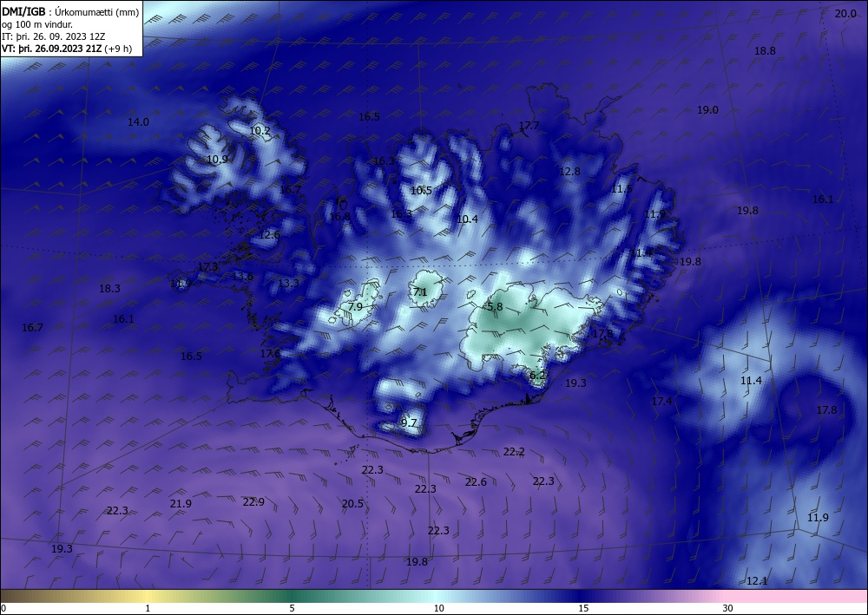Click the 20.5 value on the map
Viewport: 868px width, 615px height.
(352, 504)
